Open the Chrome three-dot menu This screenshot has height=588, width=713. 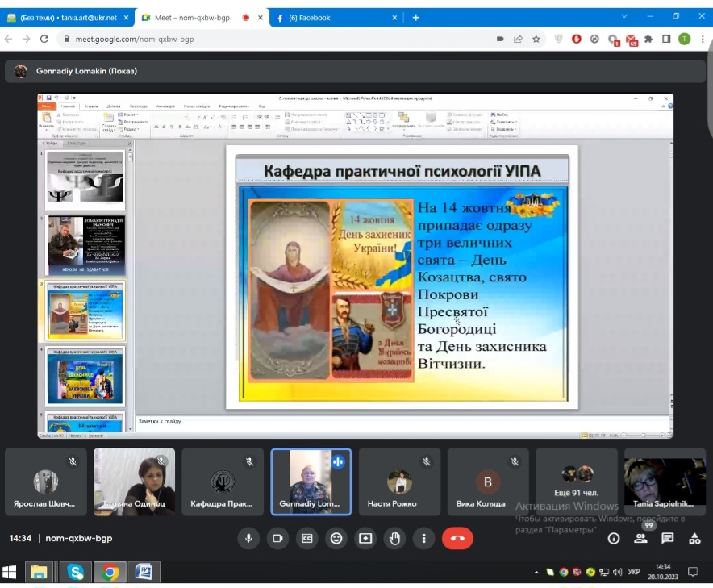pyautogui.click(x=703, y=39)
